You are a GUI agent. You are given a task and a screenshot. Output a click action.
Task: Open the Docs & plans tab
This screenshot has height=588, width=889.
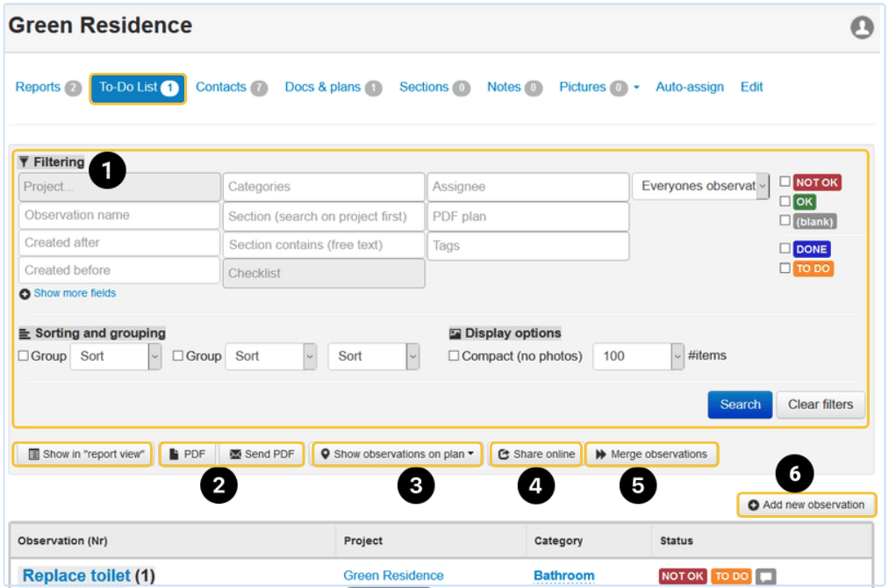323,88
